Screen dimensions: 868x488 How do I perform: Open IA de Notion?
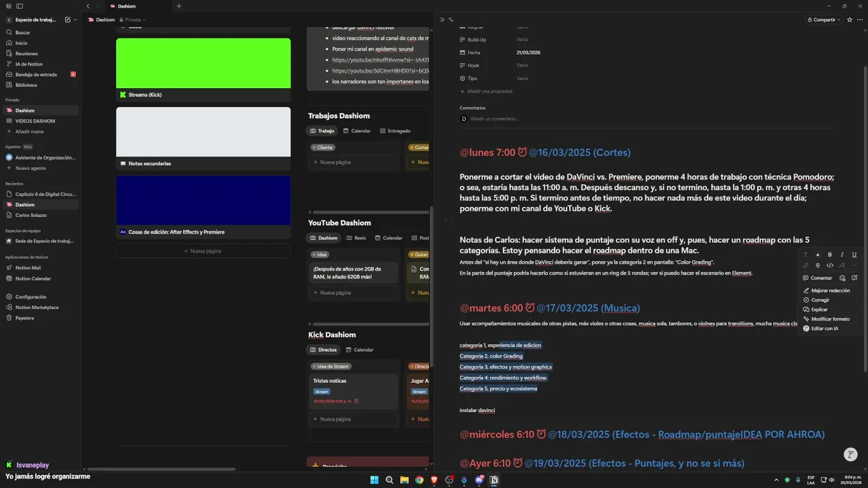tap(41, 64)
